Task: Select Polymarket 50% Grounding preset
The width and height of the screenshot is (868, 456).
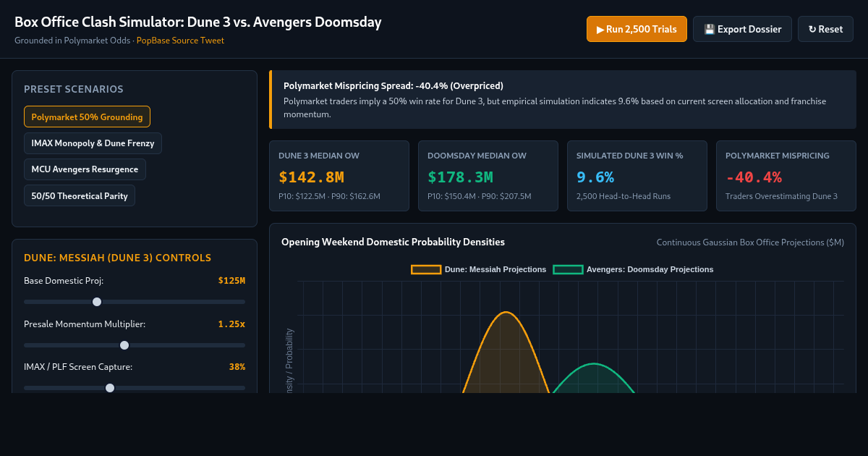Action: tap(87, 117)
